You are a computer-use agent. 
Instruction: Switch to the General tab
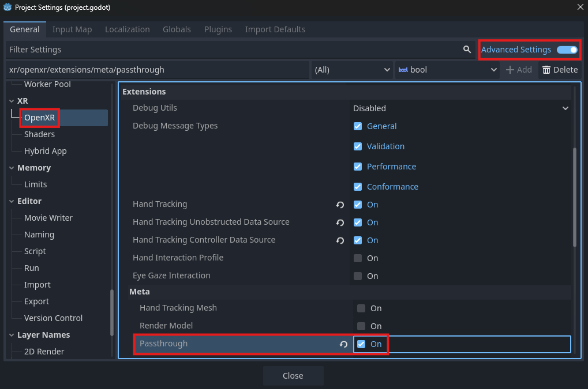point(25,29)
